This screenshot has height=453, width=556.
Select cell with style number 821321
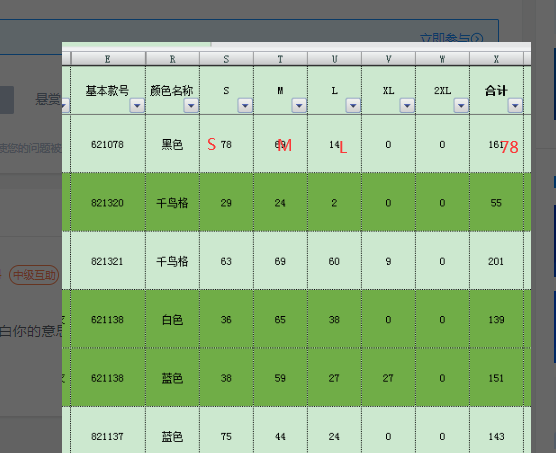coord(108,261)
